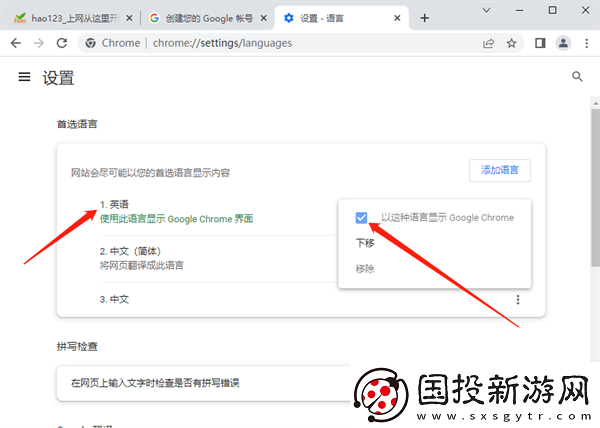
Task: Click 将网页翻译成此语言 text
Action: (x=142, y=265)
